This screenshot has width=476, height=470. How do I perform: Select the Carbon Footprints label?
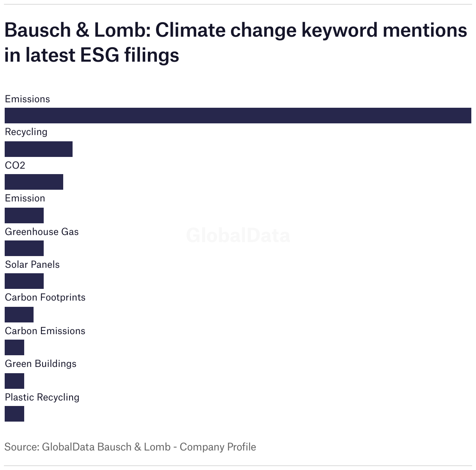45,297
